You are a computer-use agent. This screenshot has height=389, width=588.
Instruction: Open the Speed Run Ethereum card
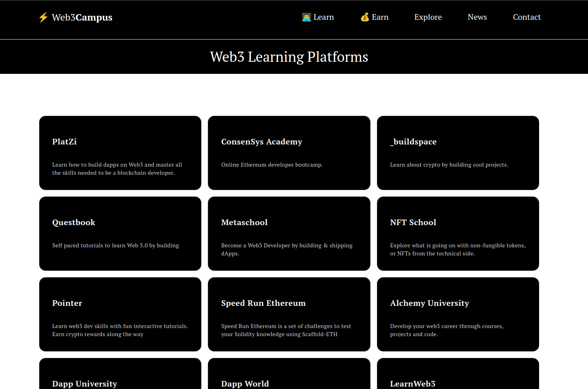[x=289, y=314]
